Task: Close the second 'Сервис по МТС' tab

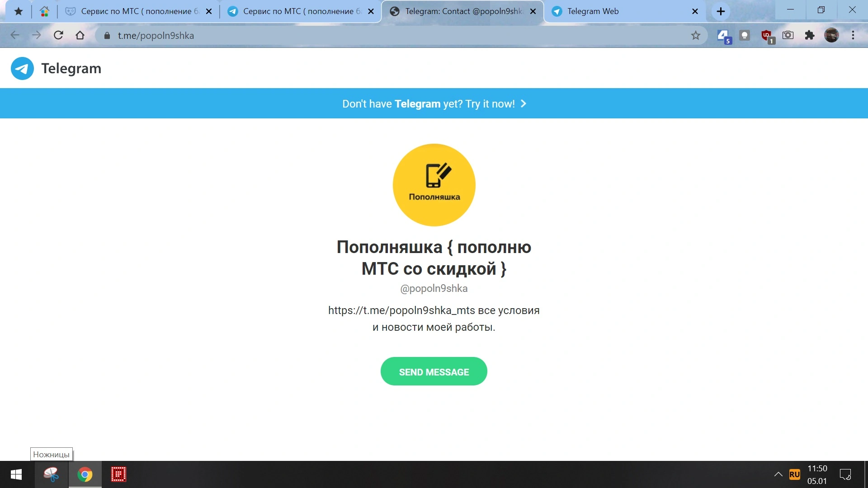Action: [371, 11]
